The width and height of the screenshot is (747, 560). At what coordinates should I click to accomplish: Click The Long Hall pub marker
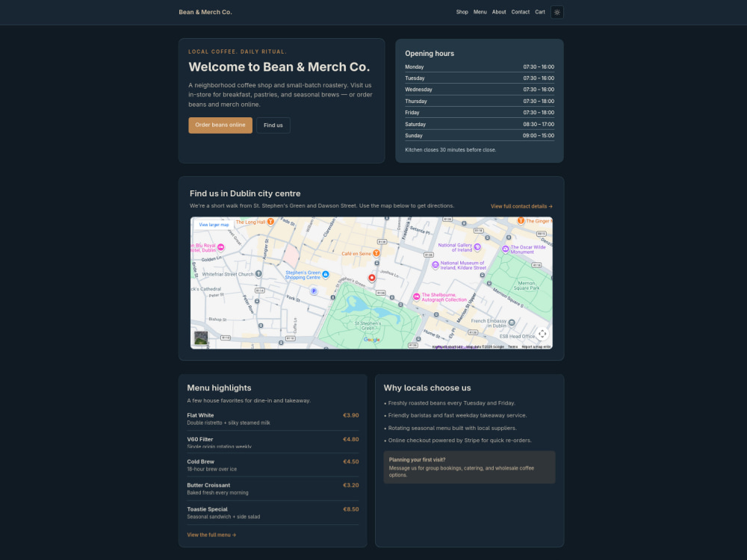[270, 222]
